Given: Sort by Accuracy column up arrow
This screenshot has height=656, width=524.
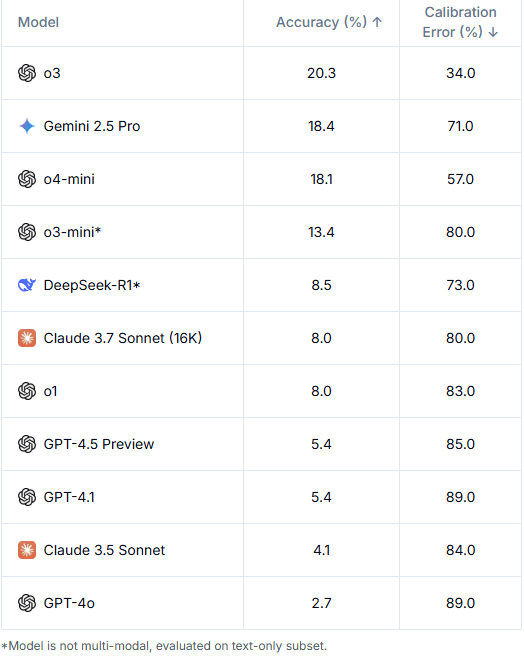Looking at the screenshot, I should 377,22.
